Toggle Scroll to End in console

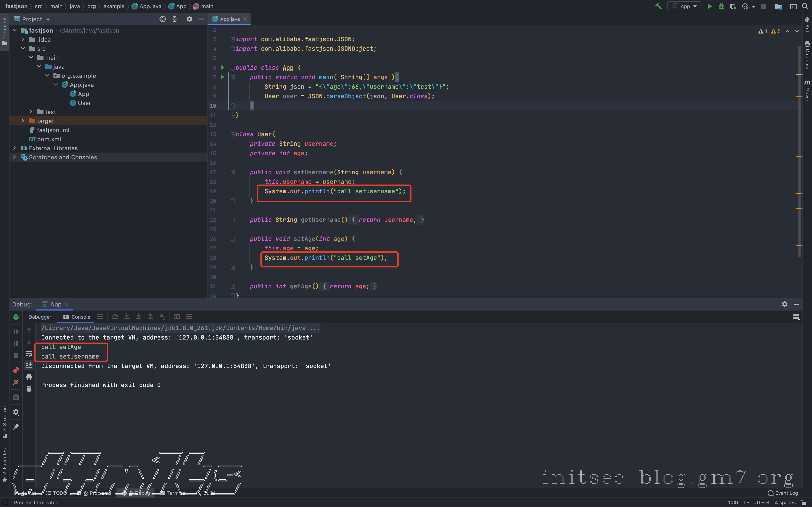[29, 365]
